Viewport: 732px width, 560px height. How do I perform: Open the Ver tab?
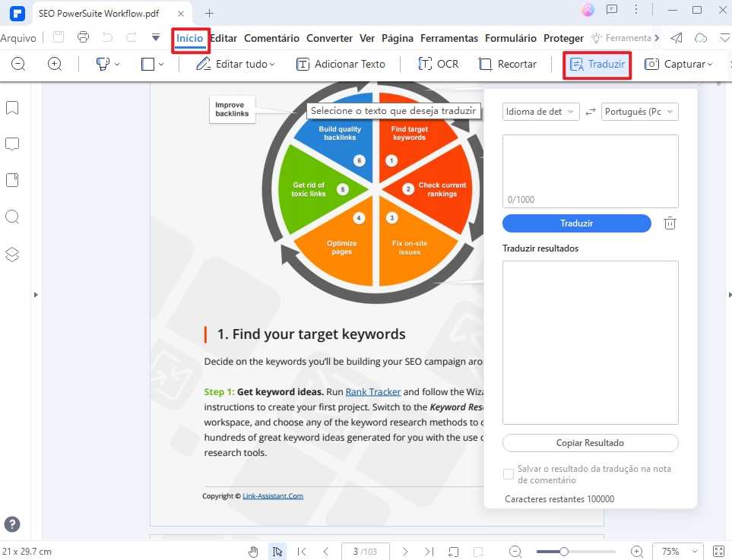367,38
